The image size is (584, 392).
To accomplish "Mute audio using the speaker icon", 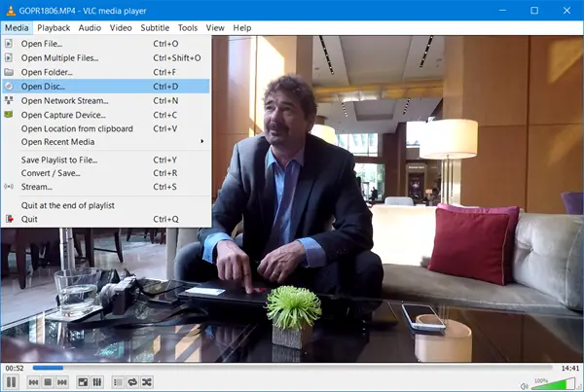I will click(x=524, y=382).
